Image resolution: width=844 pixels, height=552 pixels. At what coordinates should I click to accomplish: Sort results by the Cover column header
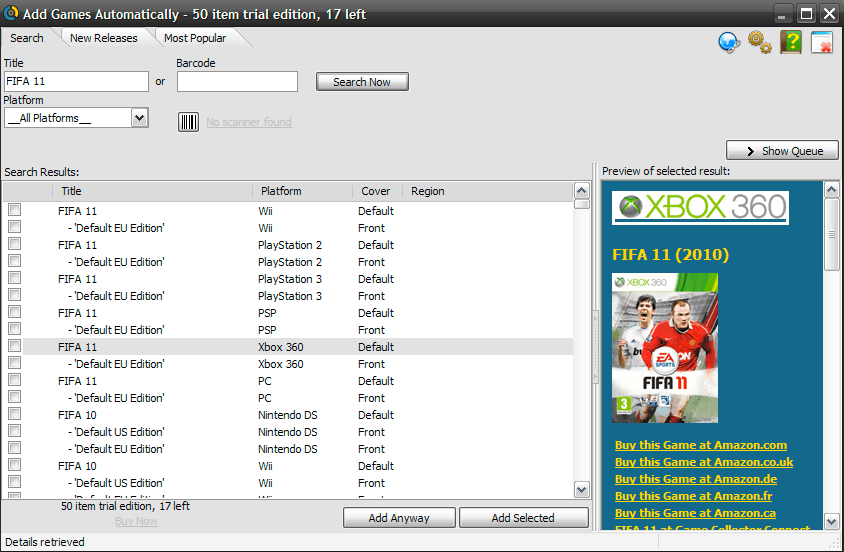[x=378, y=192]
